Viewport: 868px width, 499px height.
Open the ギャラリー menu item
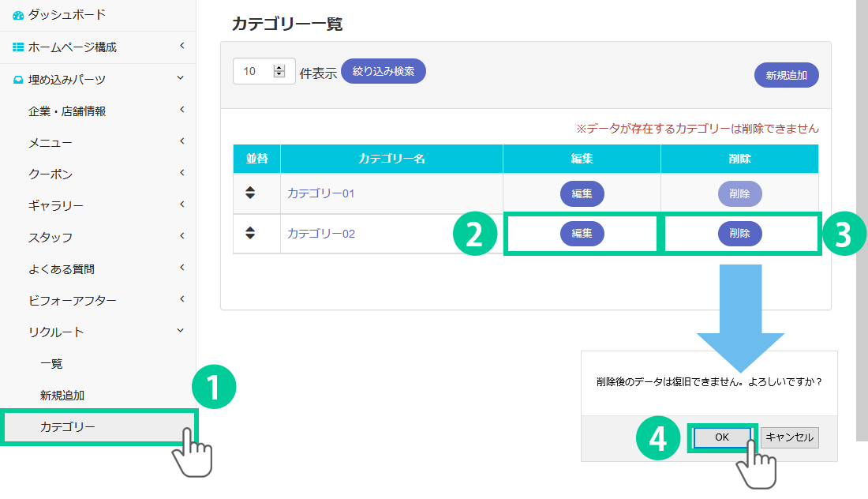pos(56,205)
